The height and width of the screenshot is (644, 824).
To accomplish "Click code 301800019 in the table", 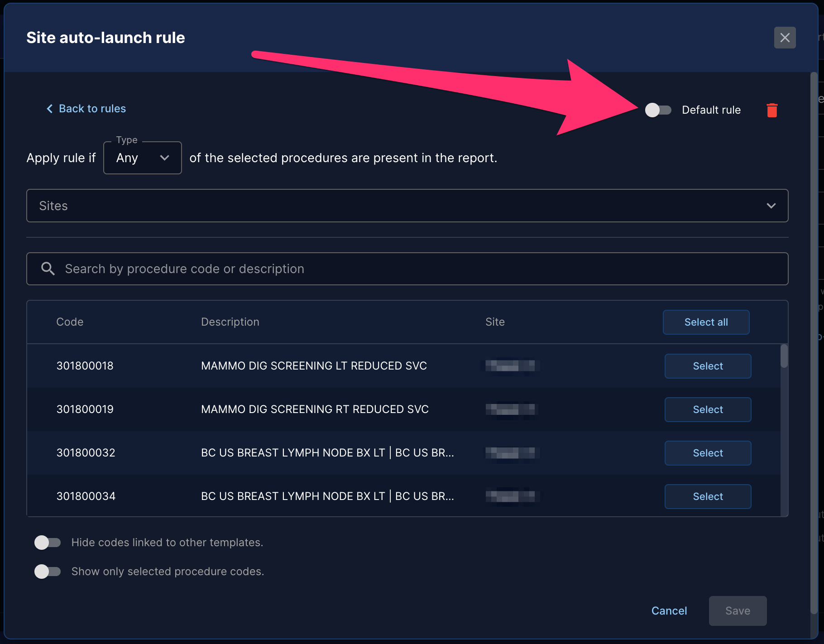I will click(x=85, y=409).
